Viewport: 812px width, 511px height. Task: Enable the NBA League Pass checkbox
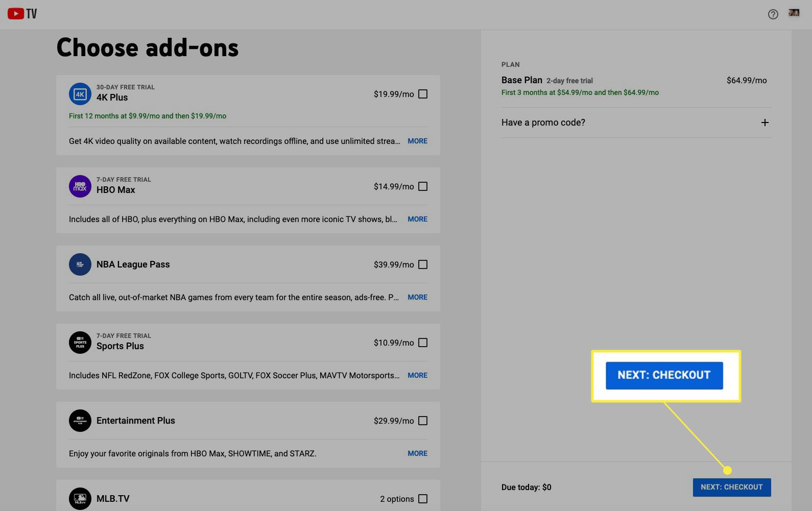pyautogui.click(x=423, y=264)
